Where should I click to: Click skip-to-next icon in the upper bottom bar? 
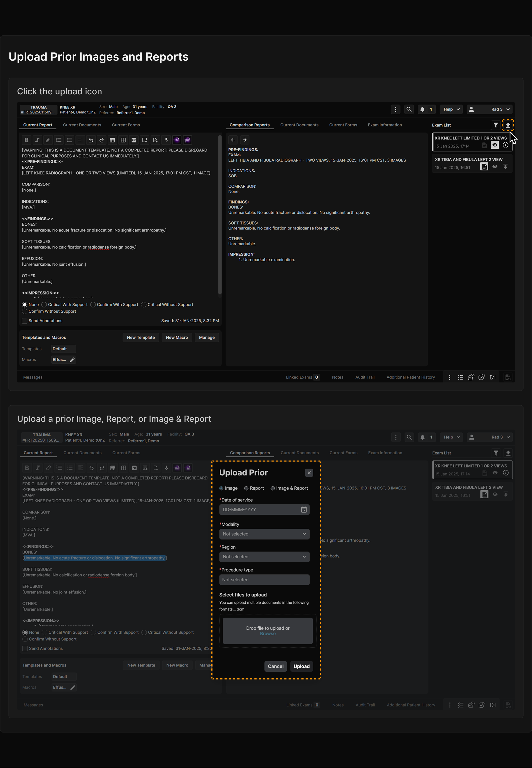[x=493, y=377]
